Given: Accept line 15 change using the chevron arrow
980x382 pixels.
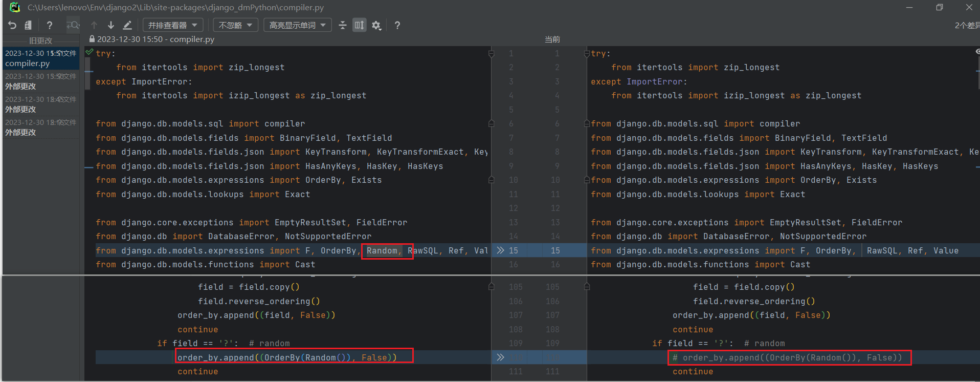Looking at the screenshot, I should tap(500, 250).
